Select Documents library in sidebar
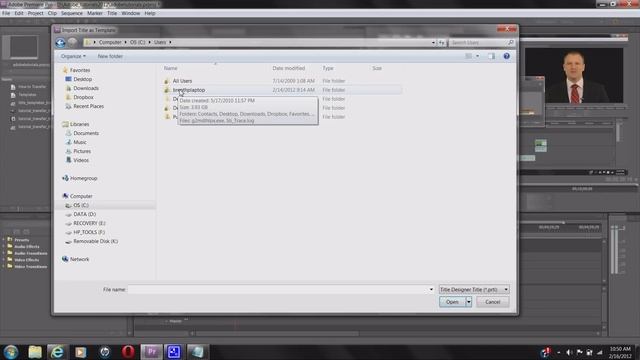640x360 pixels. click(86, 133)
